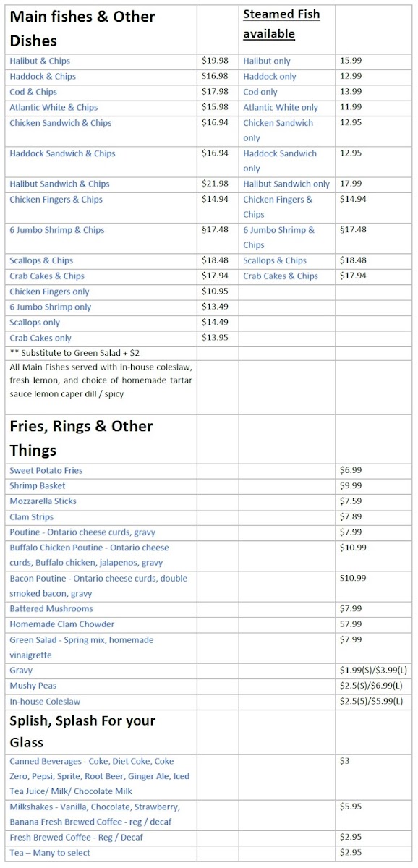Click the Mushy Peas item
Image resolution: width=418 pixels, height=868 pixels.
[33, 686]
